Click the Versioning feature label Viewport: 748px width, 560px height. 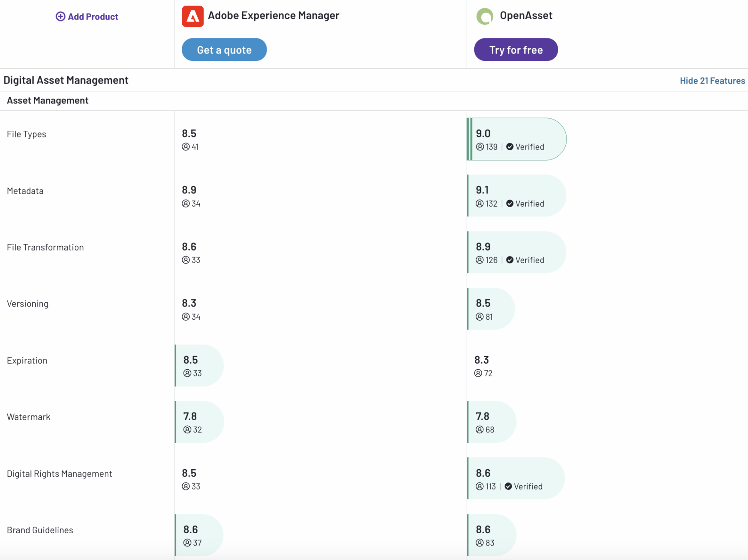pyautogui.click(x=28, y=304)
